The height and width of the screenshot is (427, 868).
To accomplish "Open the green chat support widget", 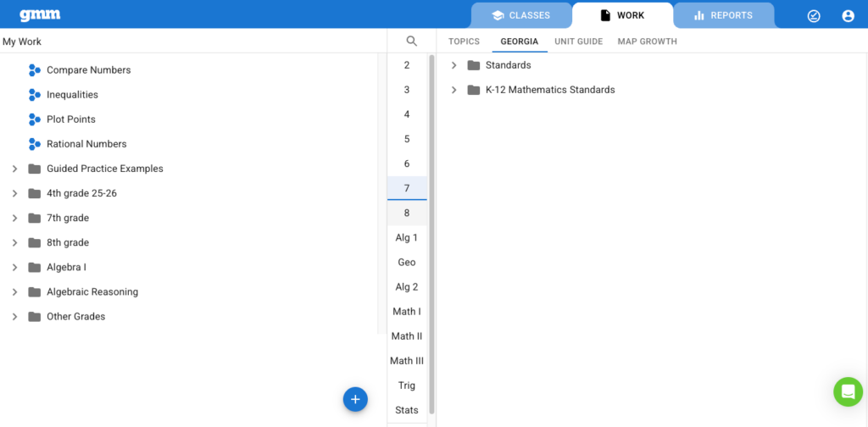I will [x=848, y=391].
